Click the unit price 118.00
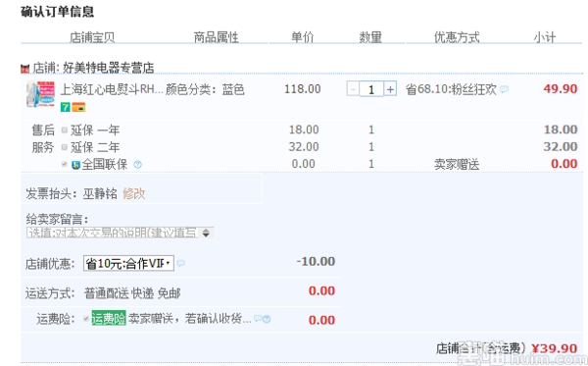Image resolution: width=588 pixels, height=366 pixels. pos(302,89)
